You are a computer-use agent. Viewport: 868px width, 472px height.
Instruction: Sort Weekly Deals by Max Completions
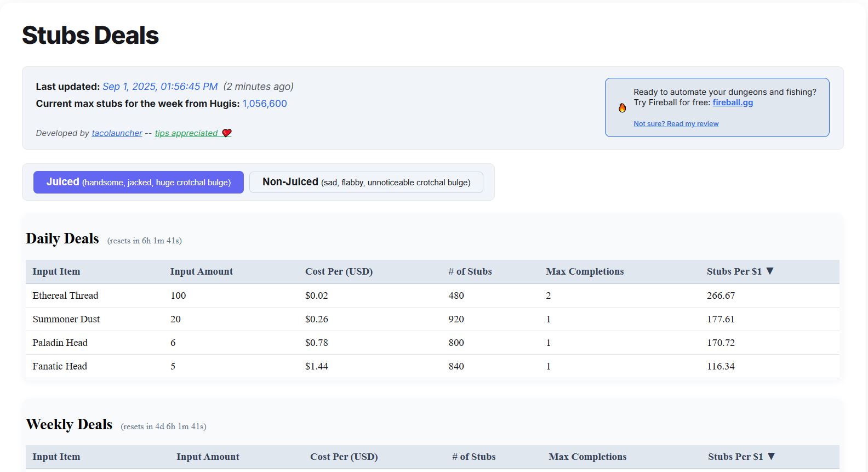point(587,457)
